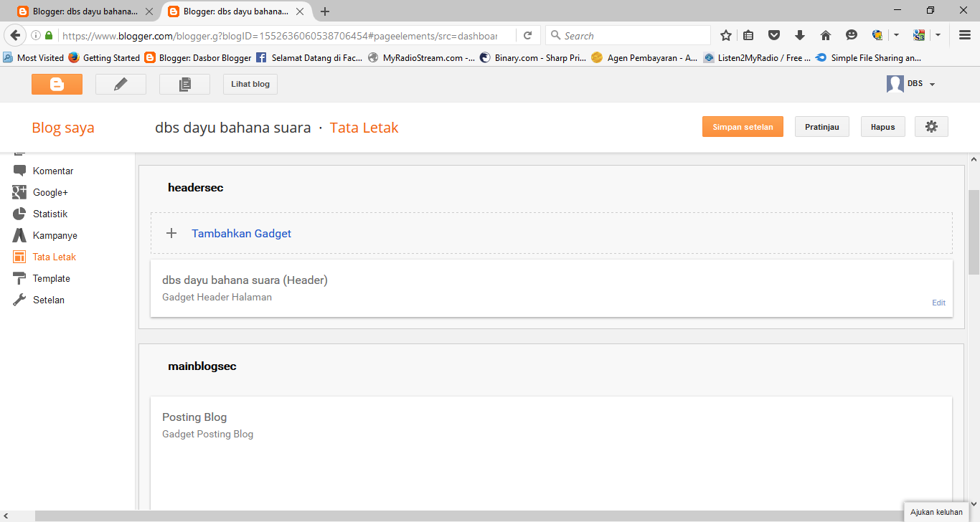
Task: Bookmark this page with star icon
Action: (x=726, y=35)
